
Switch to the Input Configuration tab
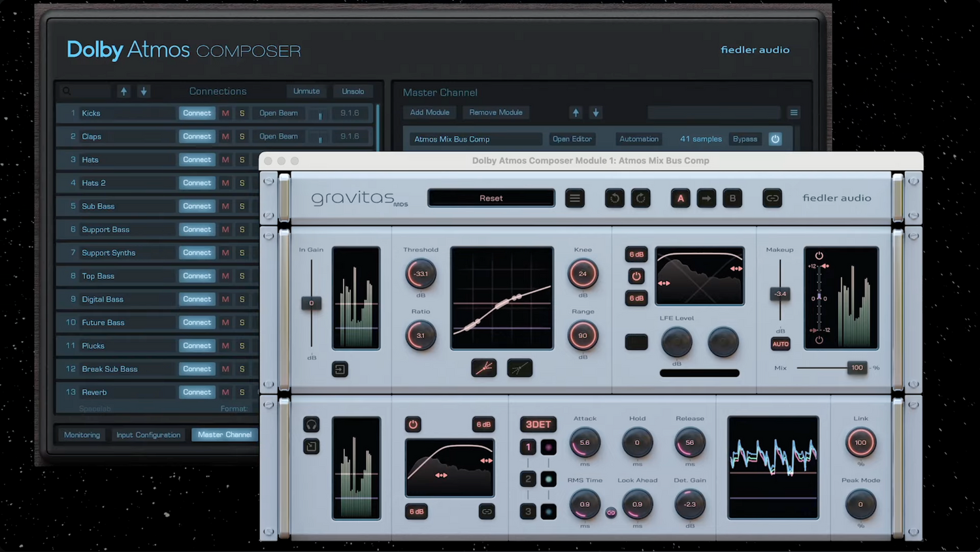tap(148, 435)
